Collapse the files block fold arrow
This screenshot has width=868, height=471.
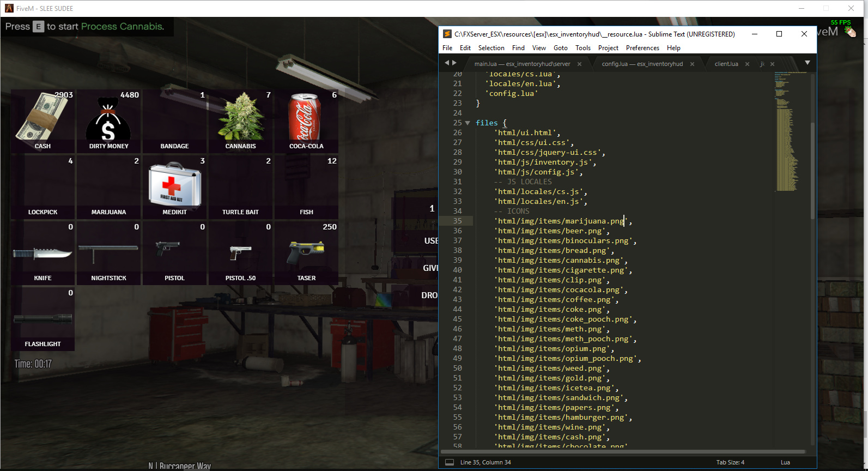pyautogui.click(x=467, y=123)
